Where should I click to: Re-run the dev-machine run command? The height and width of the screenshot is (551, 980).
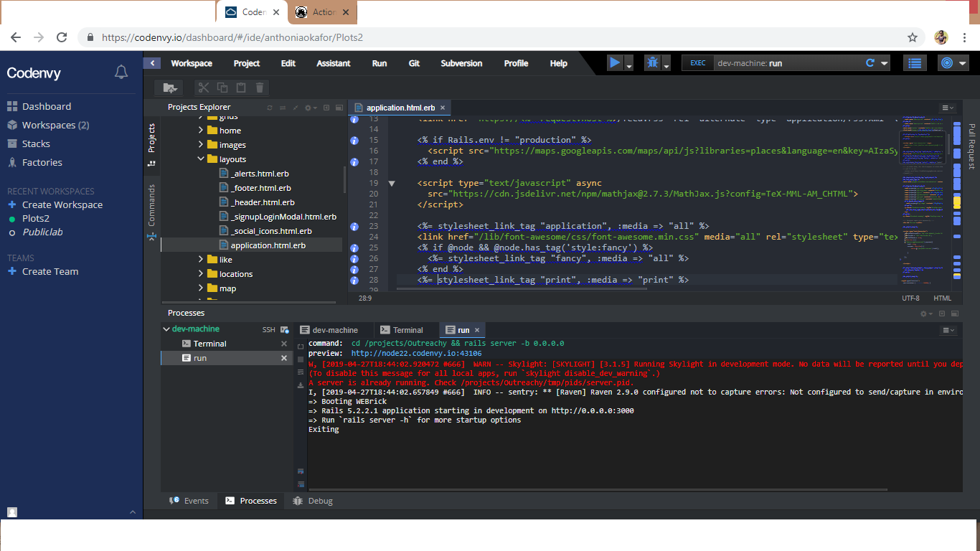click(x=869, y=62)
